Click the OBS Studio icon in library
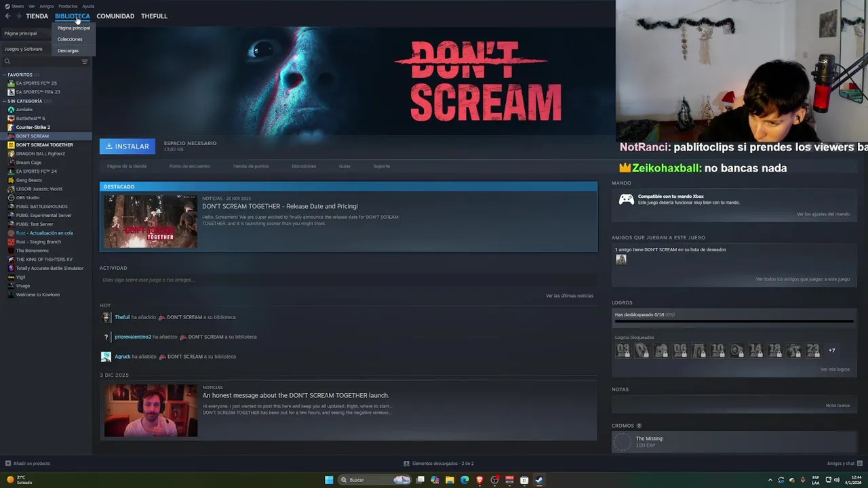 coord(11,198)
